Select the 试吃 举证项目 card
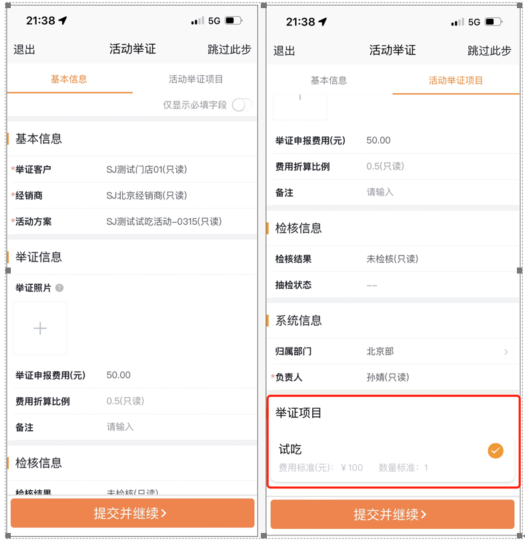Viewport: 525px width, 540px height. coord(392,459)
